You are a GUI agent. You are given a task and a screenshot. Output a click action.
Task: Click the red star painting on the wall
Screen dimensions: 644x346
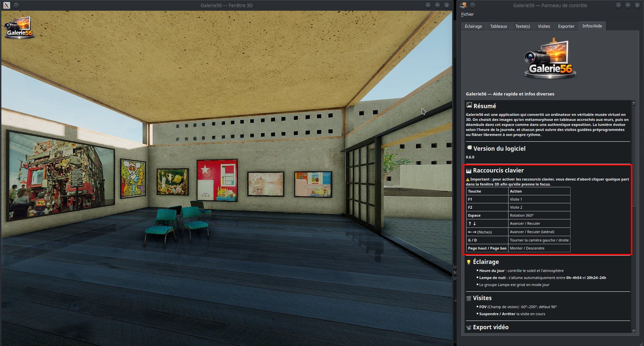[217, 180]
